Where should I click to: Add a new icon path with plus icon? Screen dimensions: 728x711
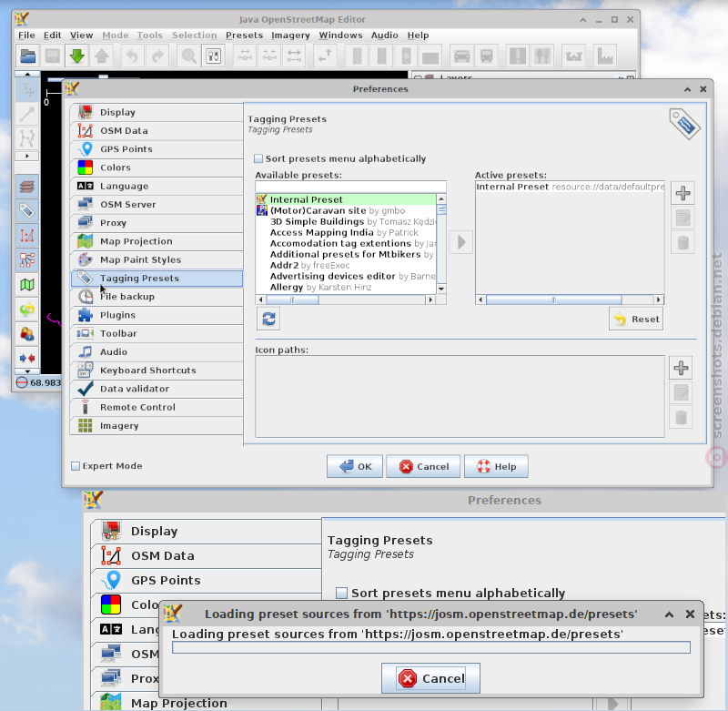click(681, 369)
